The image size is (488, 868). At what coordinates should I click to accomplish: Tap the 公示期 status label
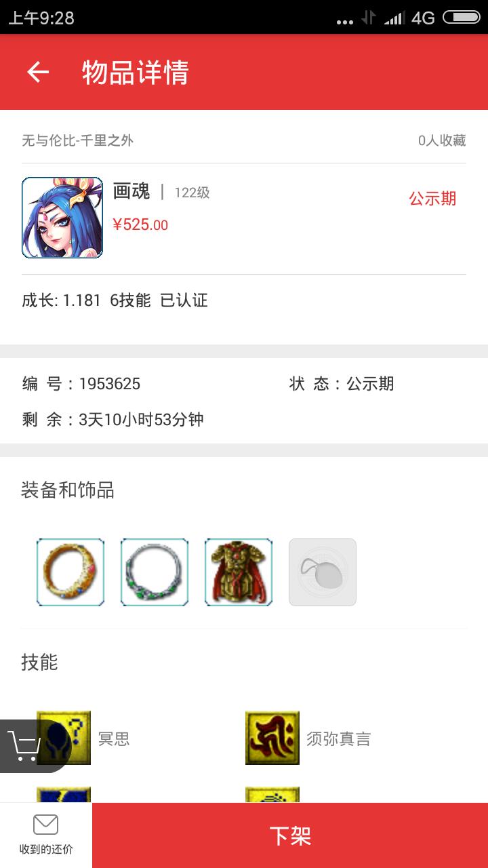[x=432, y=199]
